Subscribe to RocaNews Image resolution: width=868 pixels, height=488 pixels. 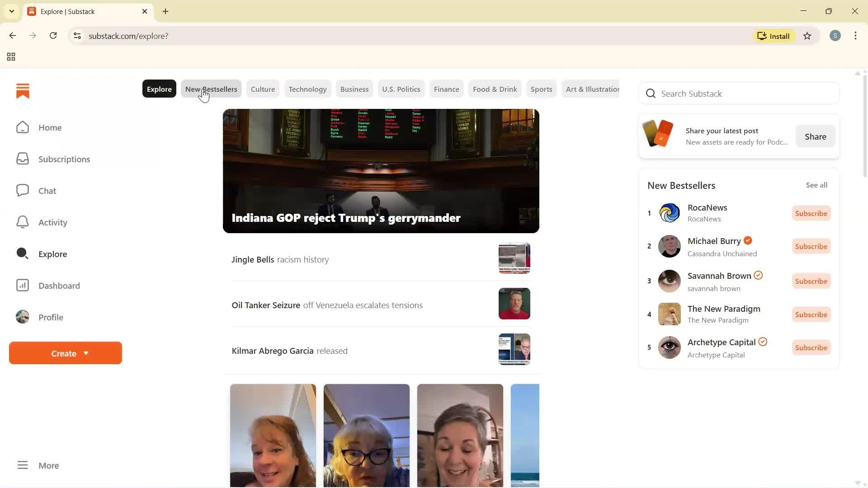(x=811, y=213)
